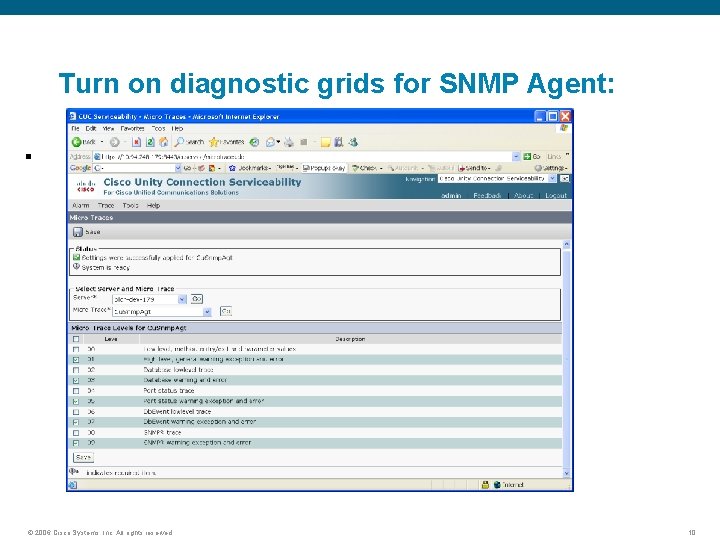
Task: Click the Feedback link
Action: pyautogui.click(x=487, y=196)
